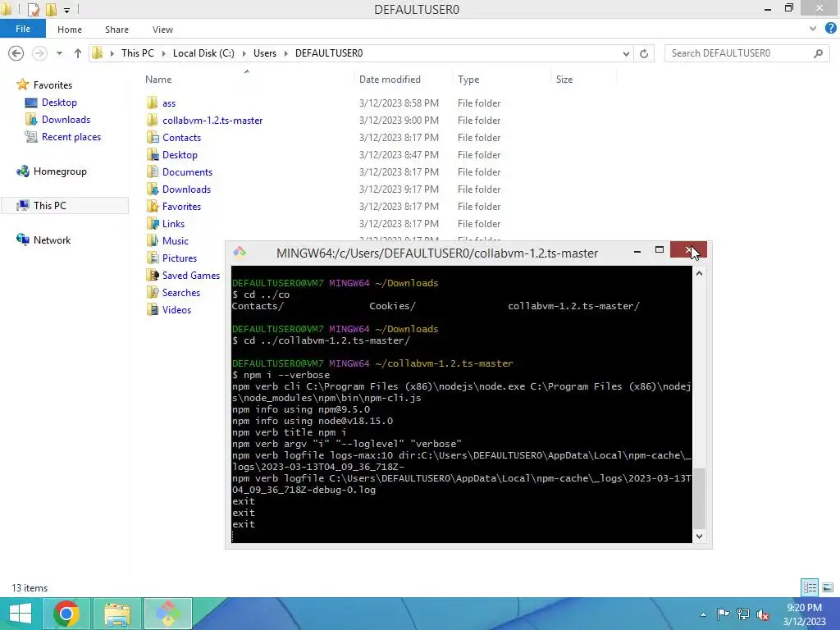Click the New folder quick access icon

click(52, 9)
